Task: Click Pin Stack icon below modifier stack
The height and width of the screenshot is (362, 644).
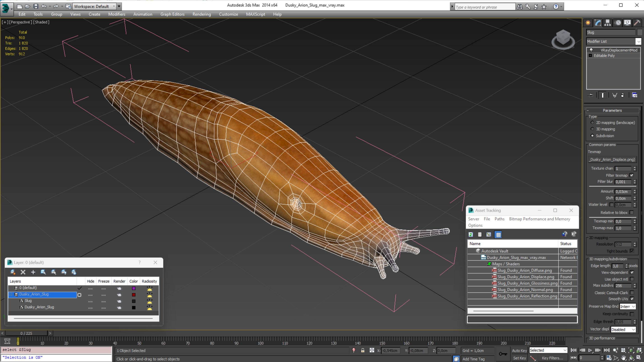Action: coord(591,95)
